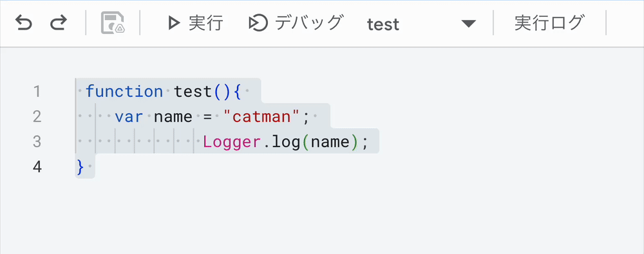Select the test function name in toolbar
This screenshot has width=644, height=254.
coord(383,24)
